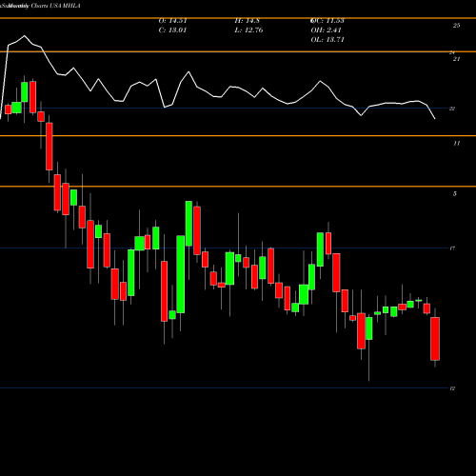Click the '22' price axis label
This screenshot has width=476, height=476.
tap(452, 109)
